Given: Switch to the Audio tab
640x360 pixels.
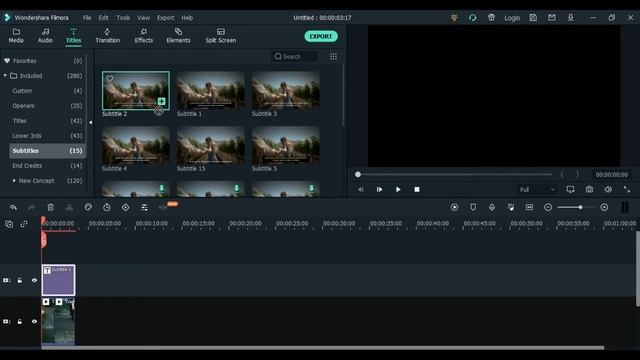Looking at the screenshot, I should pos(45,36).
